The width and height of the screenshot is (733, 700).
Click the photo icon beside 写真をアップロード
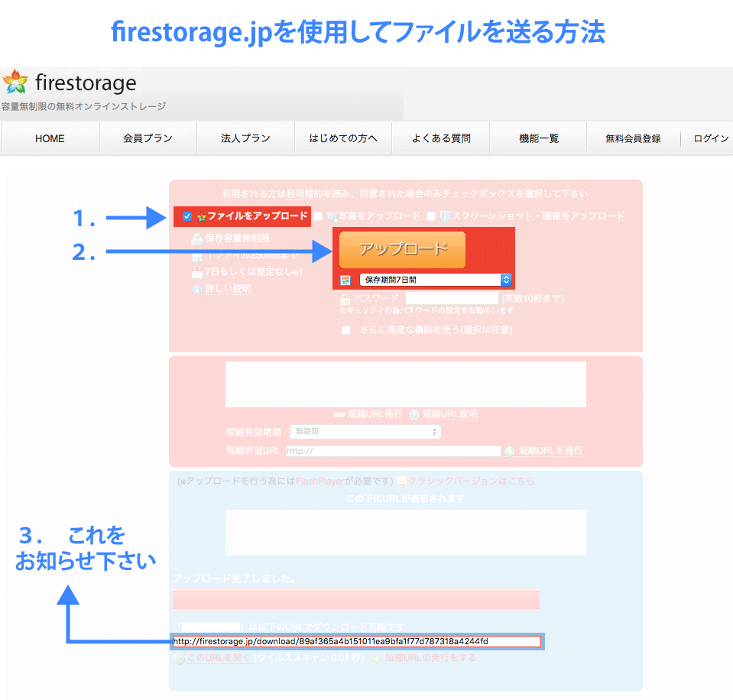pyautogui.click(x=332, y=216)
